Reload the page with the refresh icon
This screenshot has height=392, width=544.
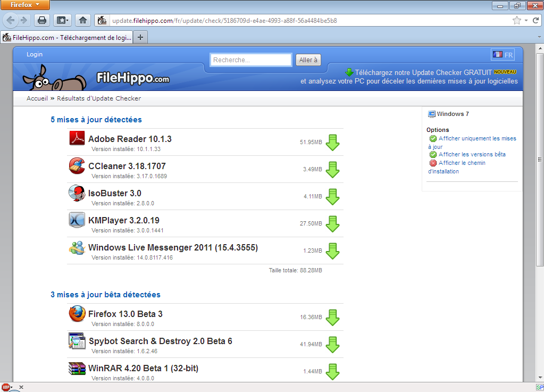[536, 20]
